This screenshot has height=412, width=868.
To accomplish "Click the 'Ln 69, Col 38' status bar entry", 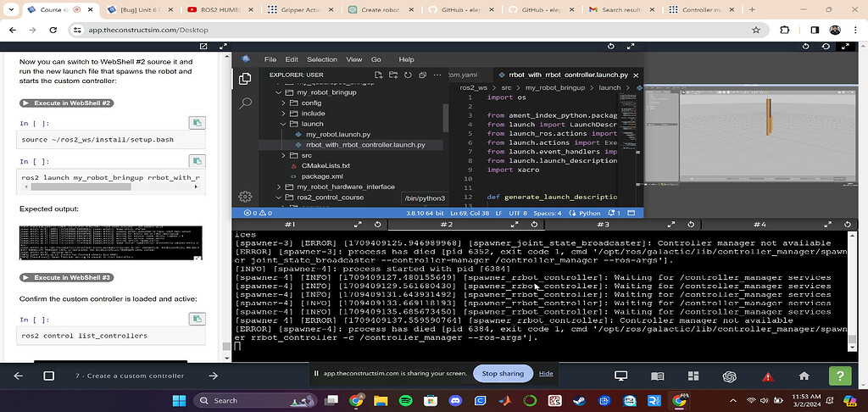I will pos(470,213).
